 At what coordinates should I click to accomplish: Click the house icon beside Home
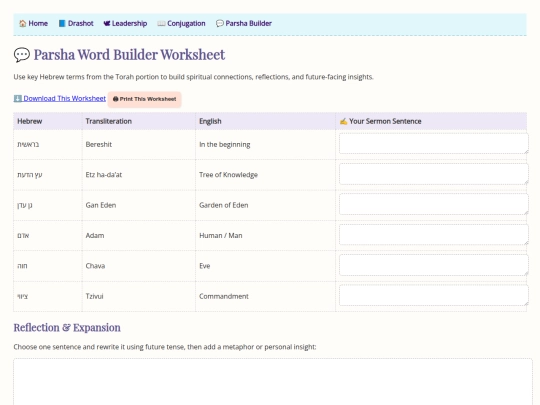[x=23, y=23]
